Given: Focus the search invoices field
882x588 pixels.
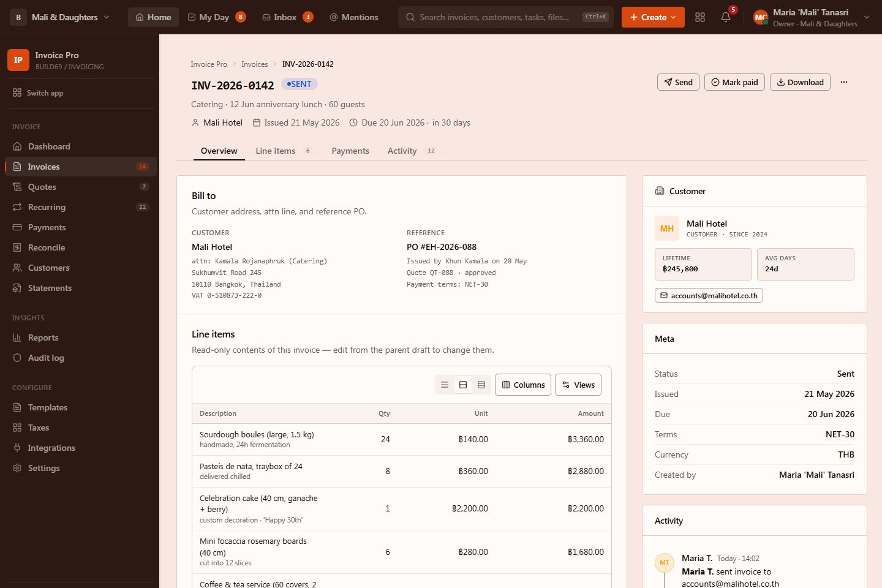Looking at the screenshot, I should click(506, 17).
